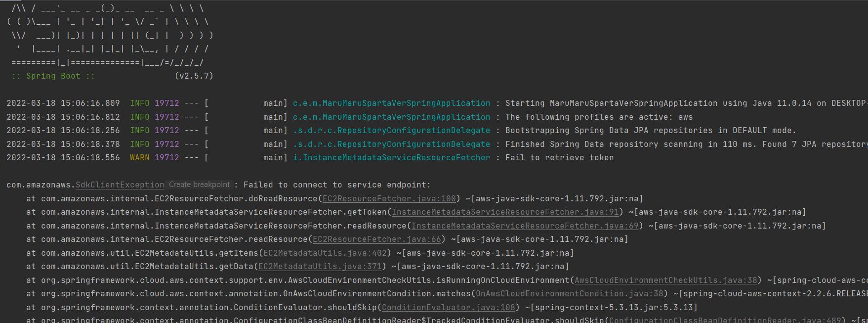Open EC2ResourceFetcher.java:66 link
The width and height of the screenshot is (868, 323).
(377, 239)
